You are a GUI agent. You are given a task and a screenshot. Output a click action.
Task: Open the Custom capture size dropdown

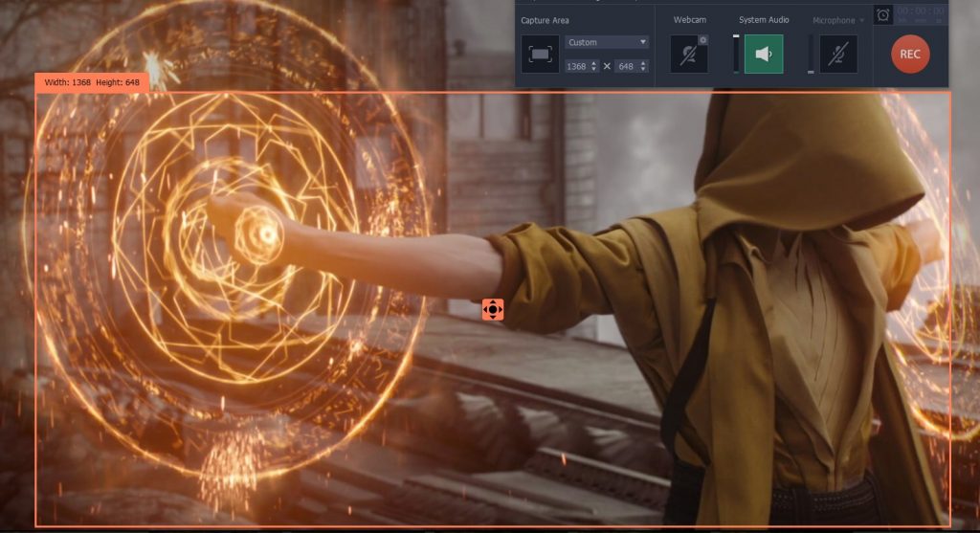pos(607,42)
